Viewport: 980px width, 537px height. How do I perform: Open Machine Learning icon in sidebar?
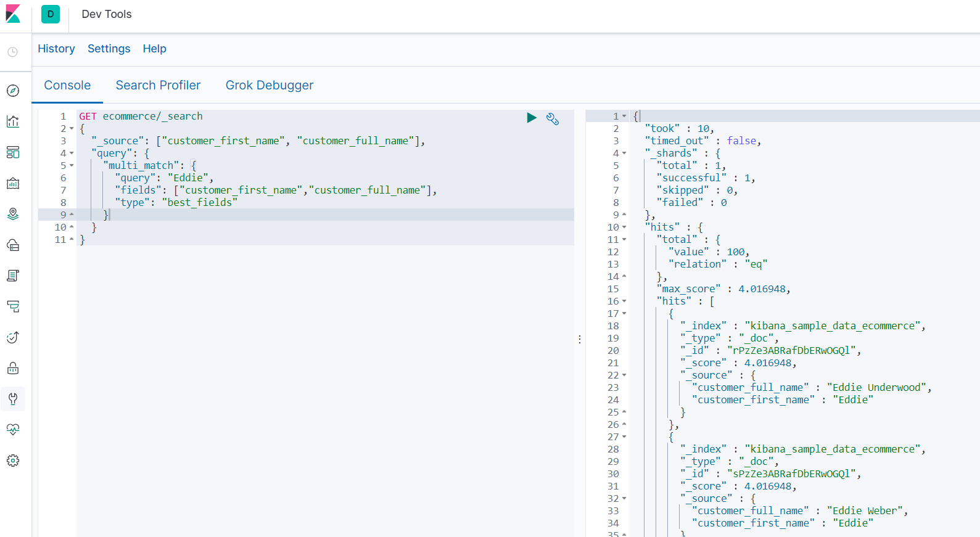(x=13, y=245)
